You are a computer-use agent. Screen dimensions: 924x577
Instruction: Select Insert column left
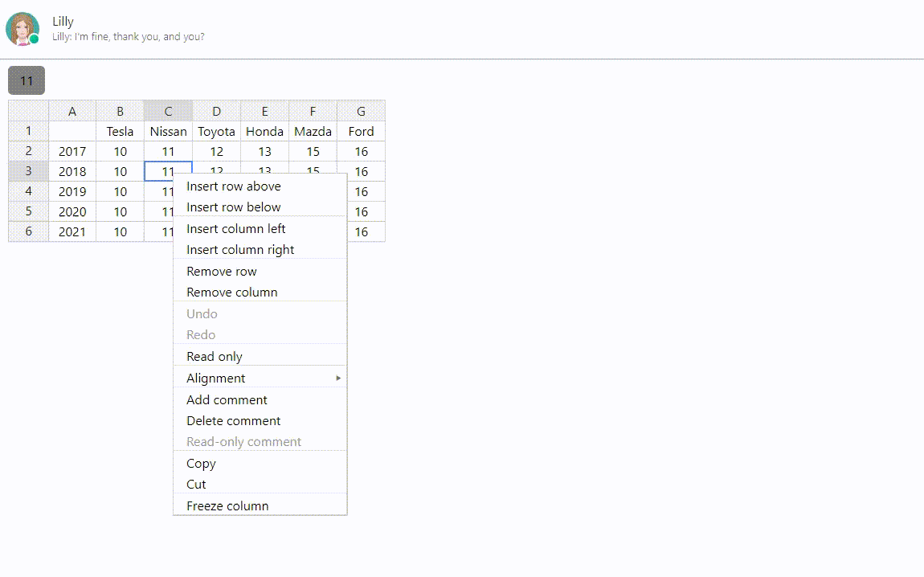[260, 229]
